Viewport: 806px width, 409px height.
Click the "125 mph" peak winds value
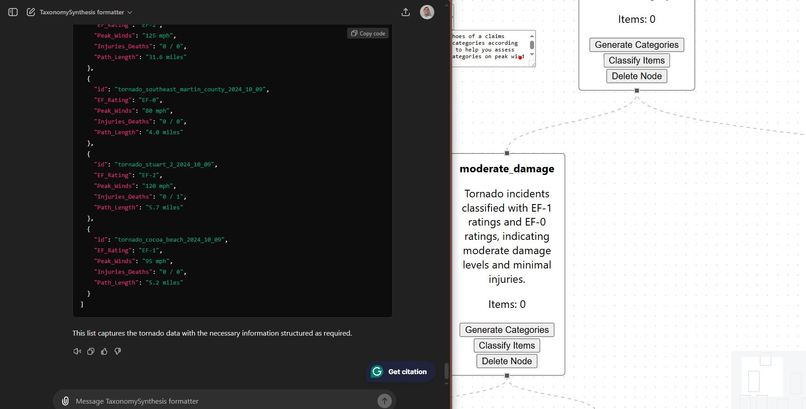pos(158,36)
